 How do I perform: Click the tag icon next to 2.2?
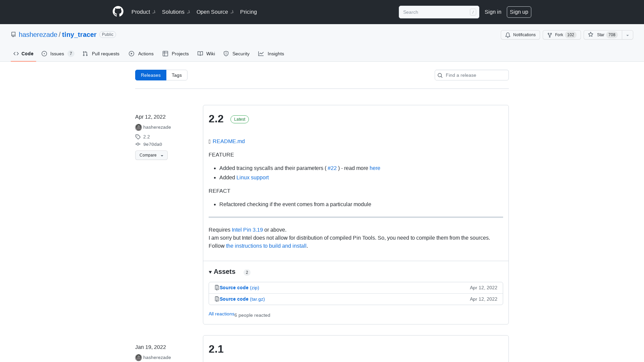pyautogui.click(x=138, y=137)
